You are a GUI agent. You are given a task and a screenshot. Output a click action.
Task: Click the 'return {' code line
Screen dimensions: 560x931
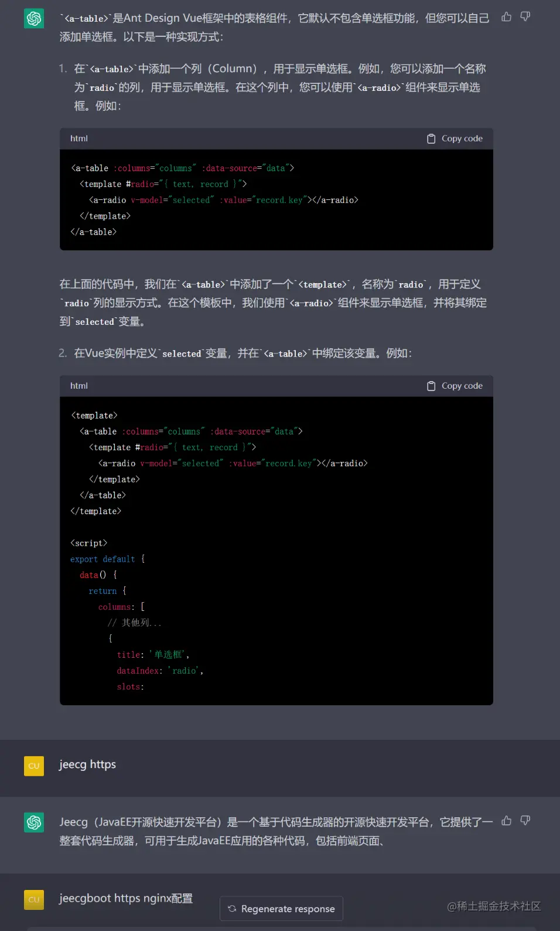click(107, 591)
